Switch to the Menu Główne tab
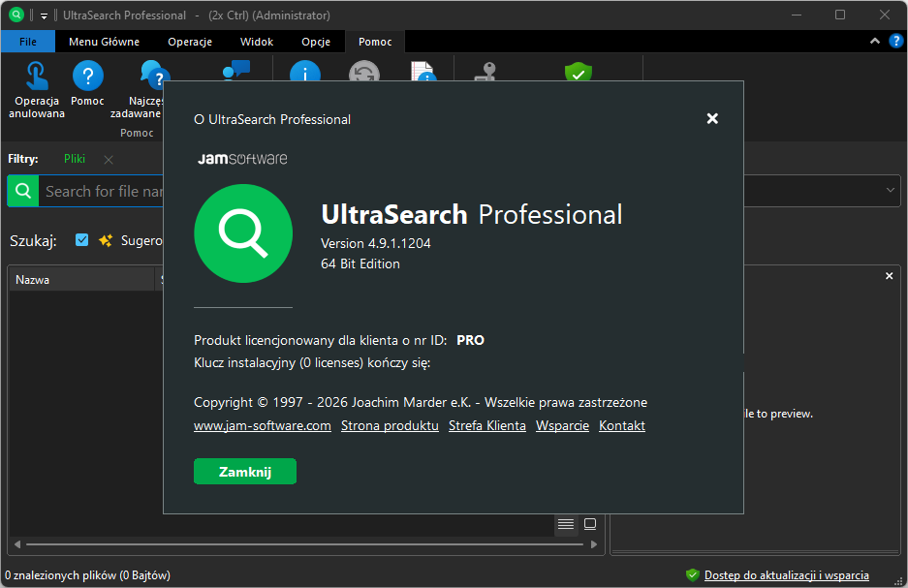The width and height of the screenshot is (908, 588). click(105, 42)
